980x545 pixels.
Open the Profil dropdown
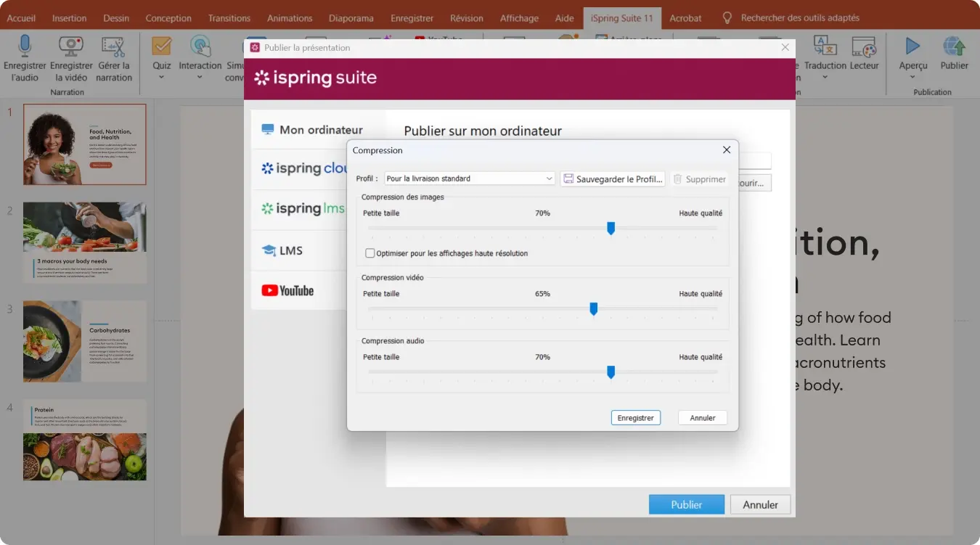(470, 179)
